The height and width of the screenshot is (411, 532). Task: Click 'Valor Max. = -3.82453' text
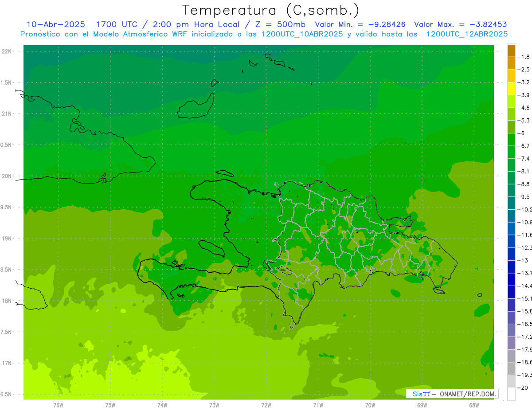tap(461, 24)
